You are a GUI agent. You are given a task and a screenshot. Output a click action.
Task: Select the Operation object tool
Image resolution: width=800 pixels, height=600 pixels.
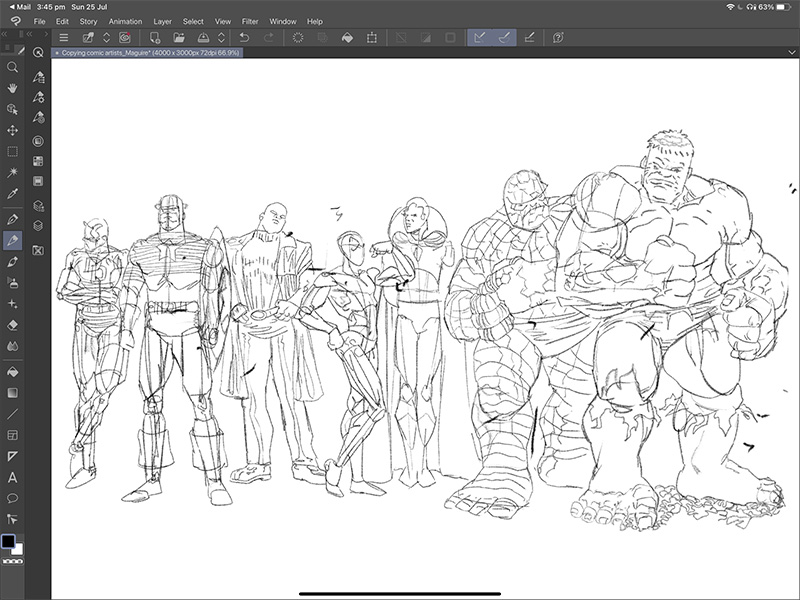12,109
